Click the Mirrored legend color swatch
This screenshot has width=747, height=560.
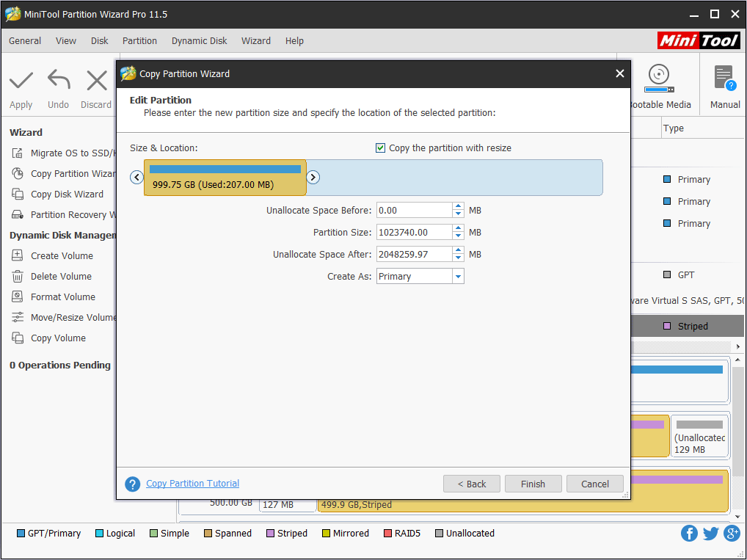click(x=326, y=534)
